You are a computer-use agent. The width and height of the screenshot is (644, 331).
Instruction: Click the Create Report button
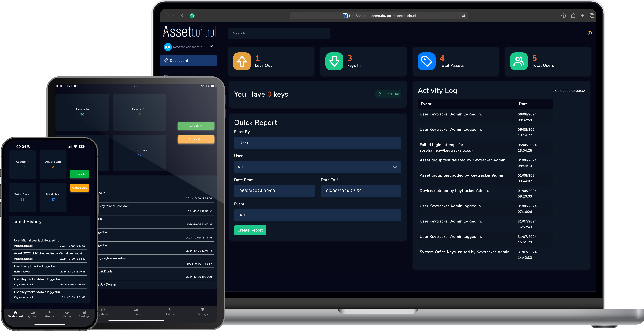click(x=249, y=230)
